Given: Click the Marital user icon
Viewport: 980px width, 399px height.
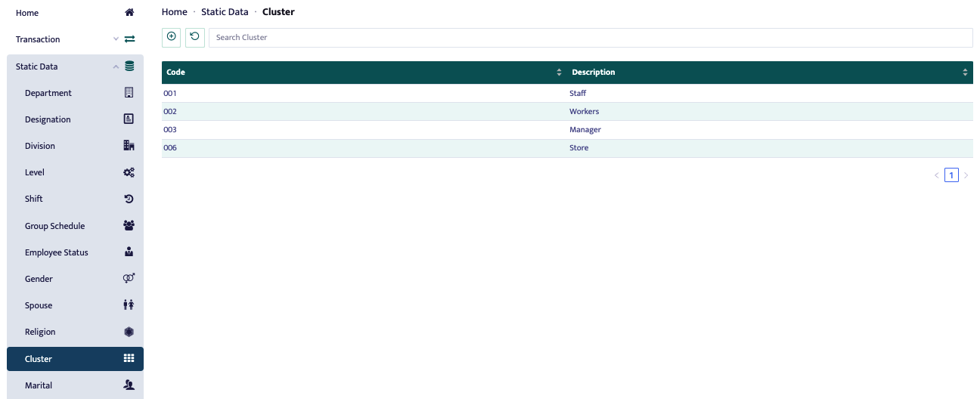Looking at the screenshot, I should [129, 385].
